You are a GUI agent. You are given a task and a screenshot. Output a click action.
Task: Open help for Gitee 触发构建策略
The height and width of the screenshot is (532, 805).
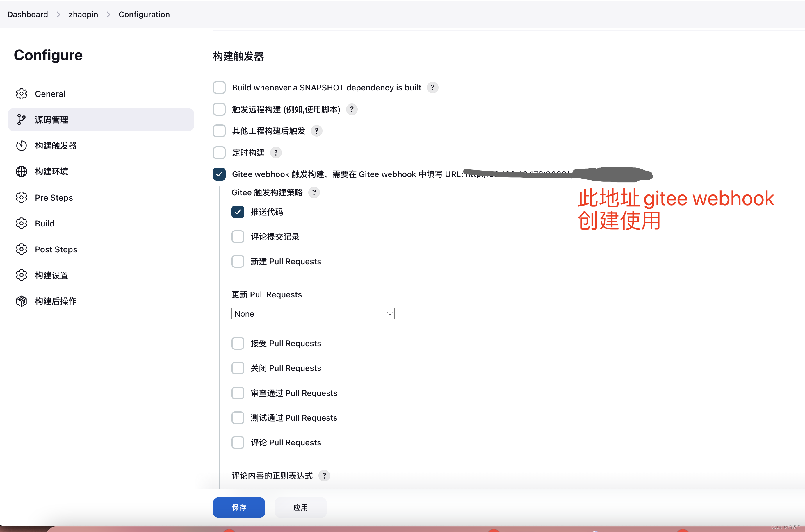point(314,192)
